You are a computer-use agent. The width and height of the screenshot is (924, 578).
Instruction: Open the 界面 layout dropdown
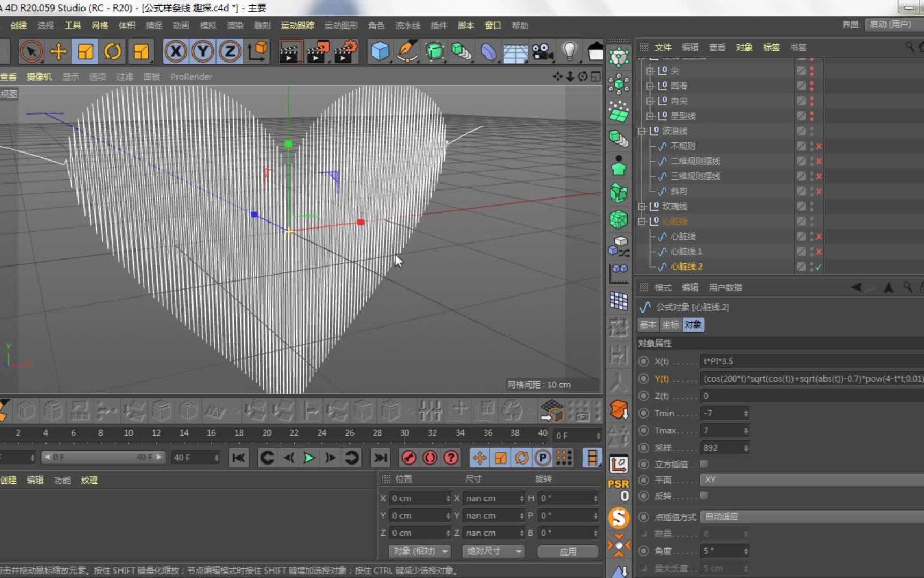[894, 25]
